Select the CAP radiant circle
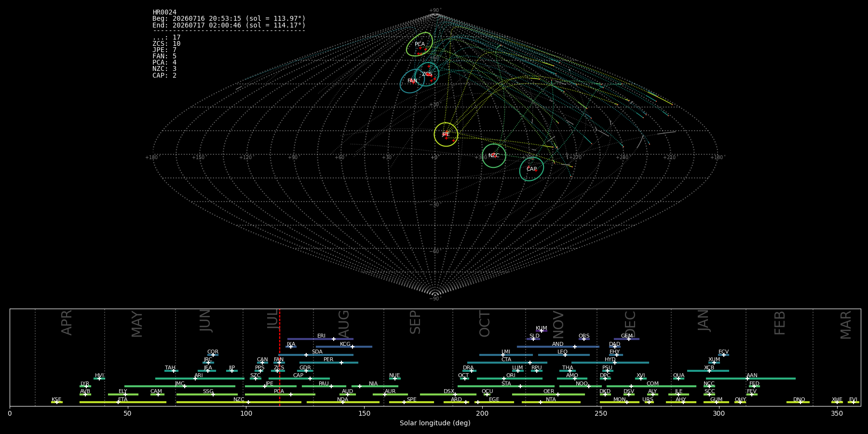The height and width of the screenshot is (434, 868). (531, 169)
